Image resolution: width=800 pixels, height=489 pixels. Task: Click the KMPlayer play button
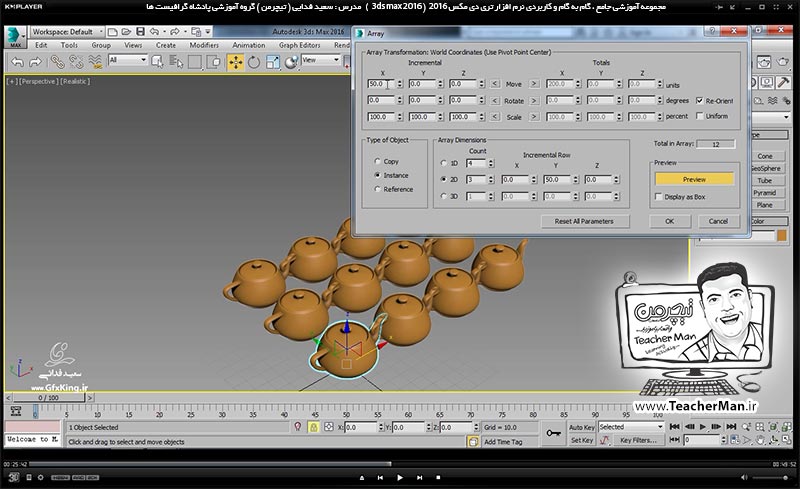399,478
